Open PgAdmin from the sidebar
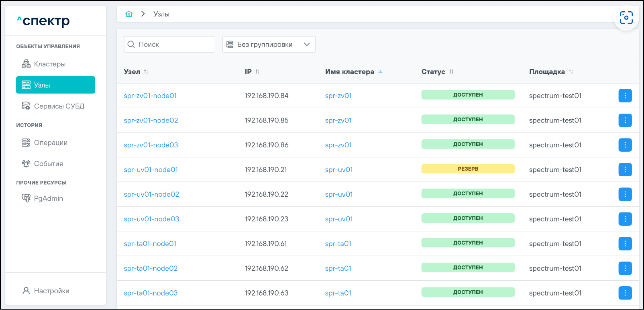Screen dimensions: 644x310 point(48,198)
